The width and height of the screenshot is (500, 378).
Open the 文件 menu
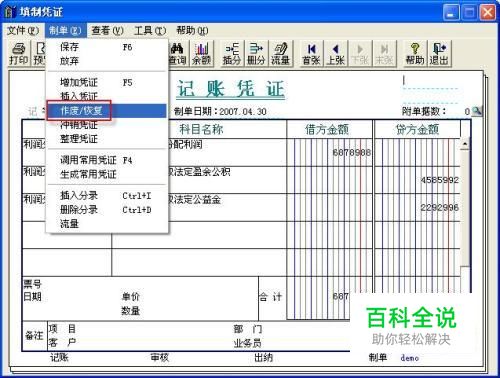23,31
